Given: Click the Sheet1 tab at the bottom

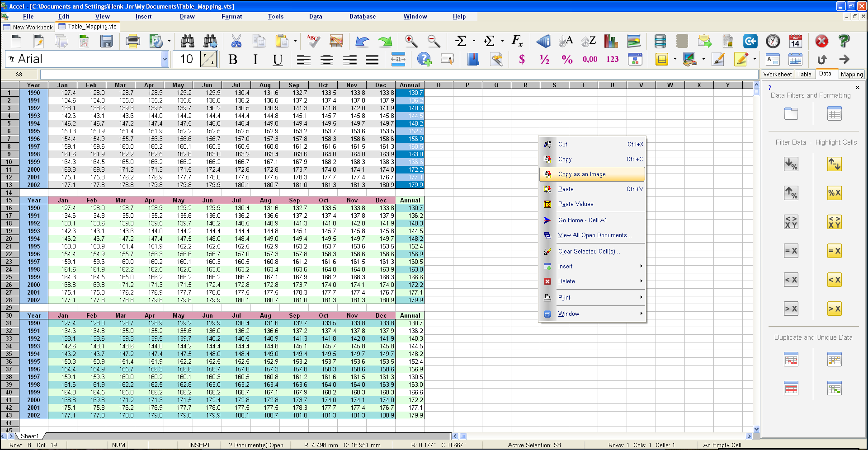Looking at the screenshot, I should (30, 436).
